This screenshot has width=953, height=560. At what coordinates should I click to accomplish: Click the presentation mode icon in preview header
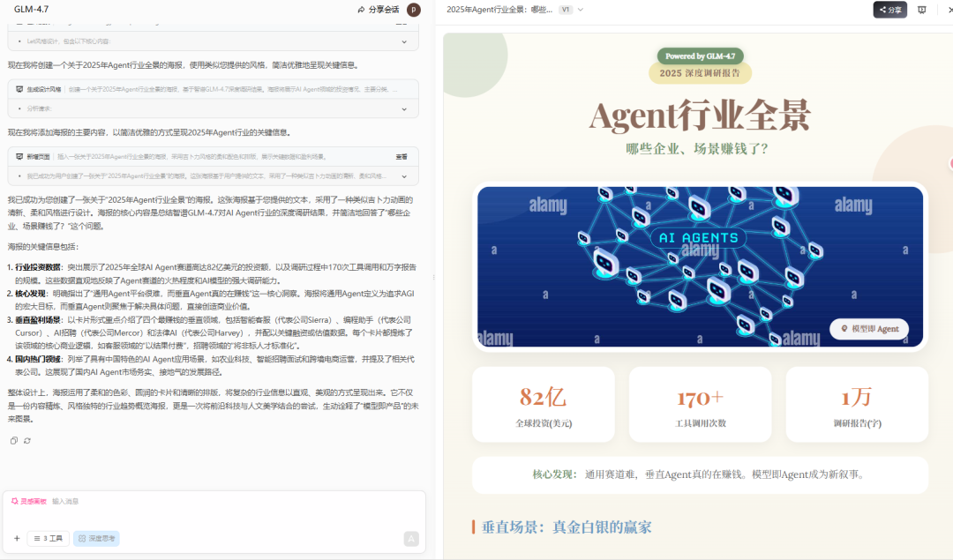922,10
